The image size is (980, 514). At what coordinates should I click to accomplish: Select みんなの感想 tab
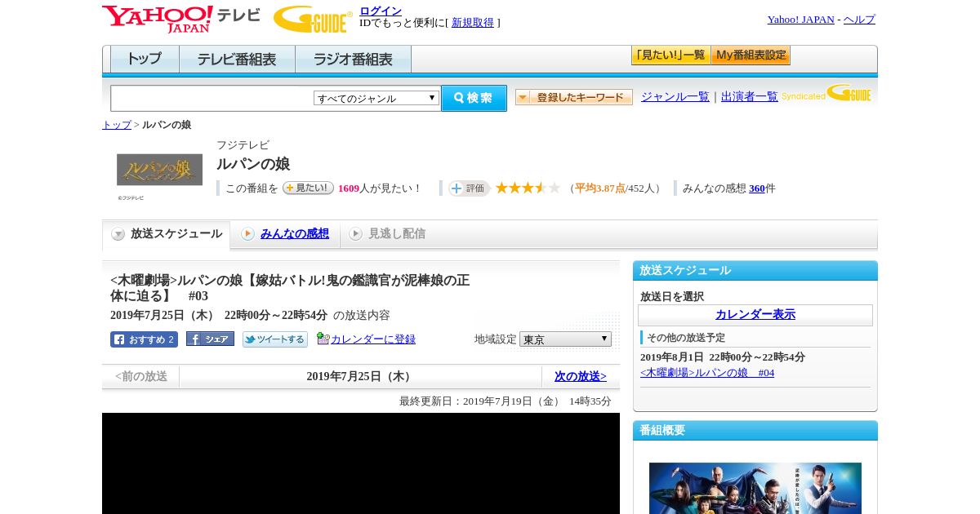[x=294, y=233]
